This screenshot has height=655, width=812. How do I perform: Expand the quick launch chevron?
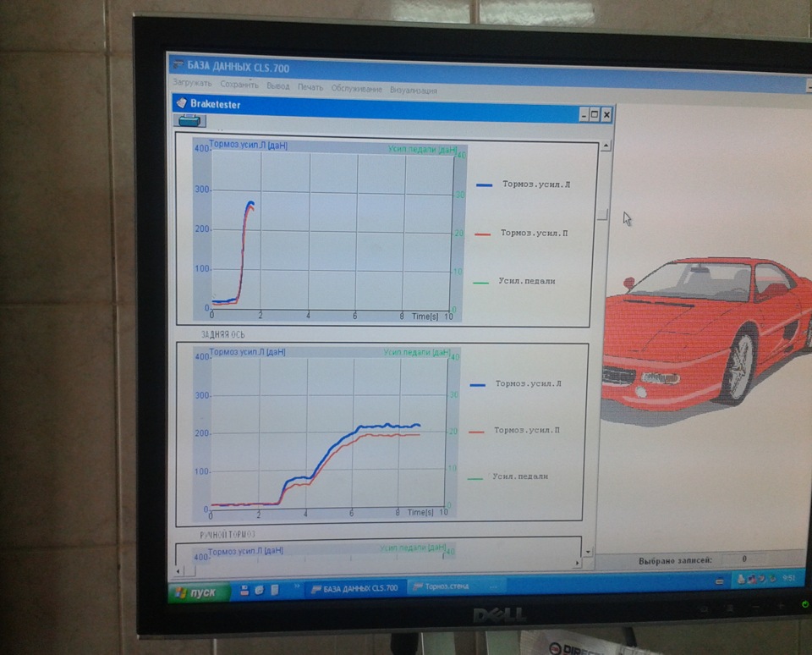297,586
